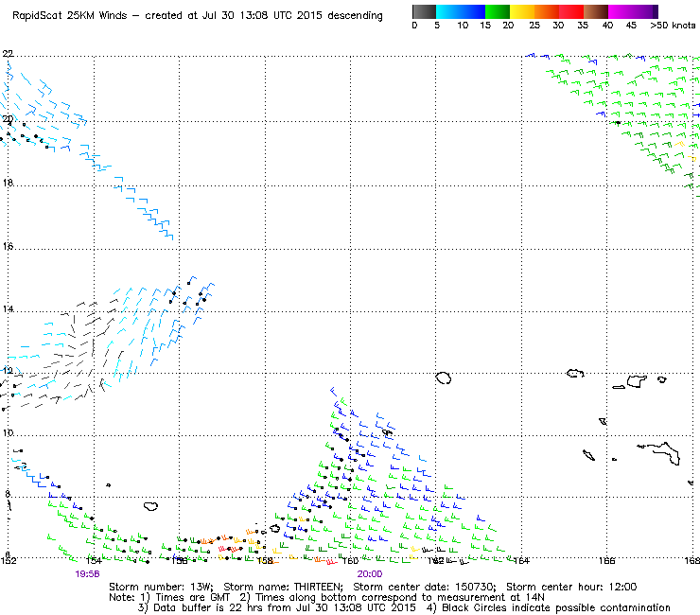This screenshot has height=615, width=700.
Task: Click the '>50 knots' legend label
Action: point(673,26)
